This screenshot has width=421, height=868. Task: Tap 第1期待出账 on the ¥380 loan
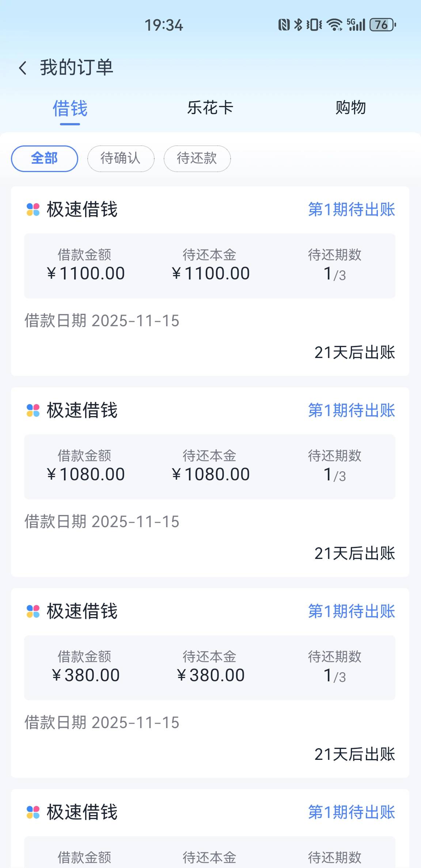click(x=351, y=612)
